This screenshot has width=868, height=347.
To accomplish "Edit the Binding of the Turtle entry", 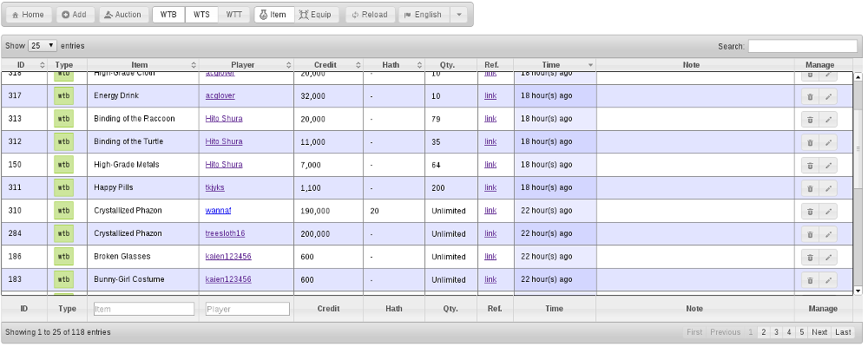I will 828,143.
